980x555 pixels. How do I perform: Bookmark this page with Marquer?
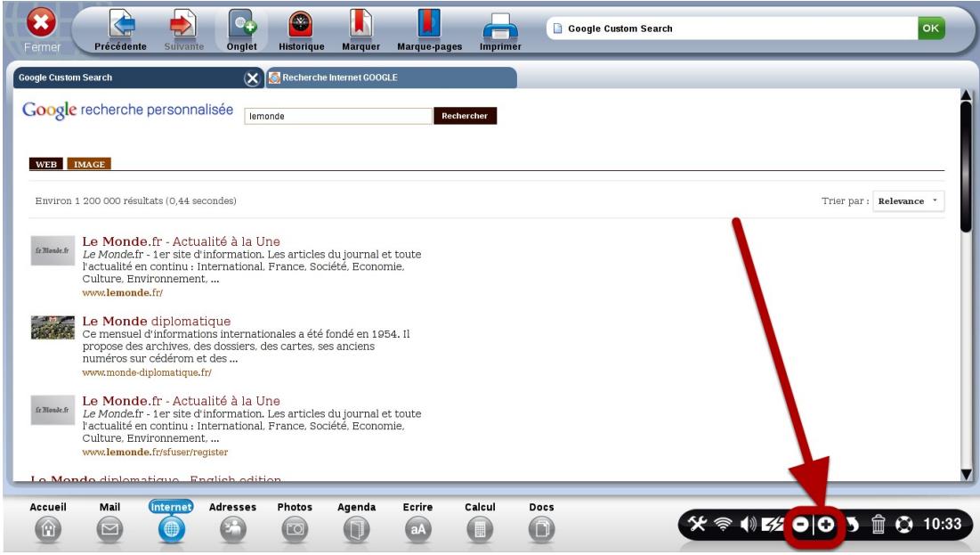[360, 24]
